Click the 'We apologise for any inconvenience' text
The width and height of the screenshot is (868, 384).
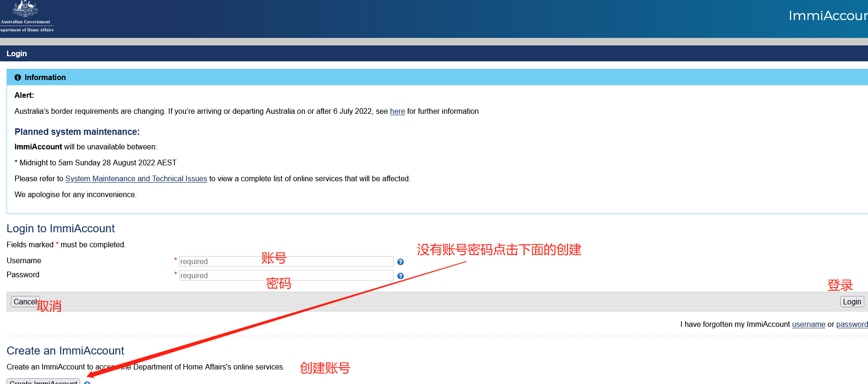click(75, 194)
